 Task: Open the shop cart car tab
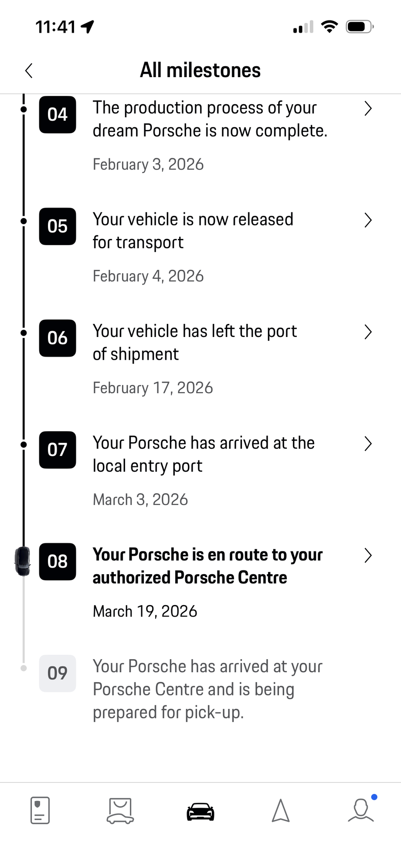point(120,811)
